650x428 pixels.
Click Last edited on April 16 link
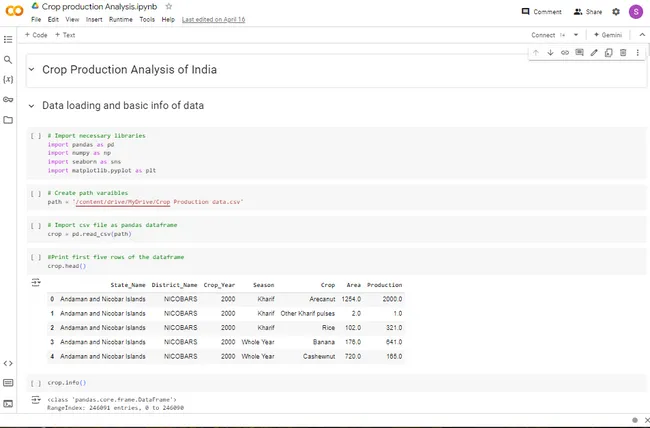[x=213, y=19]
